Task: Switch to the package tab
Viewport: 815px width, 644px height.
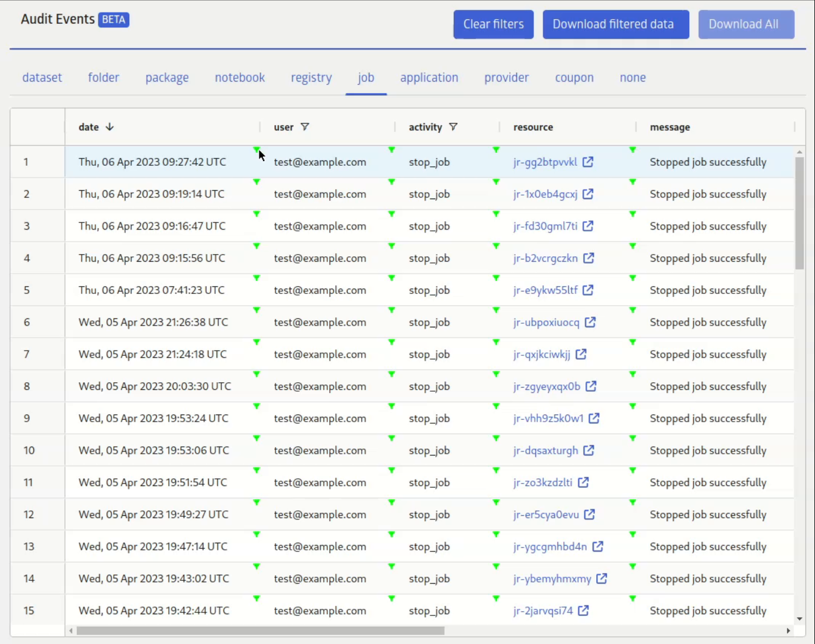Action: coord(167,78)
